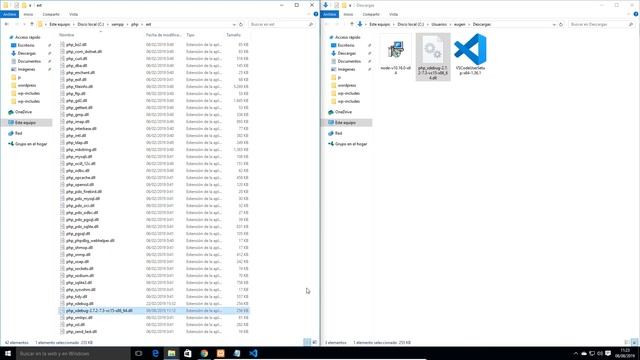This screenshot has height=360, width=640.
Task: Select Este equipo in Descargas window sidebar
Action: click(x=345, y=123)
